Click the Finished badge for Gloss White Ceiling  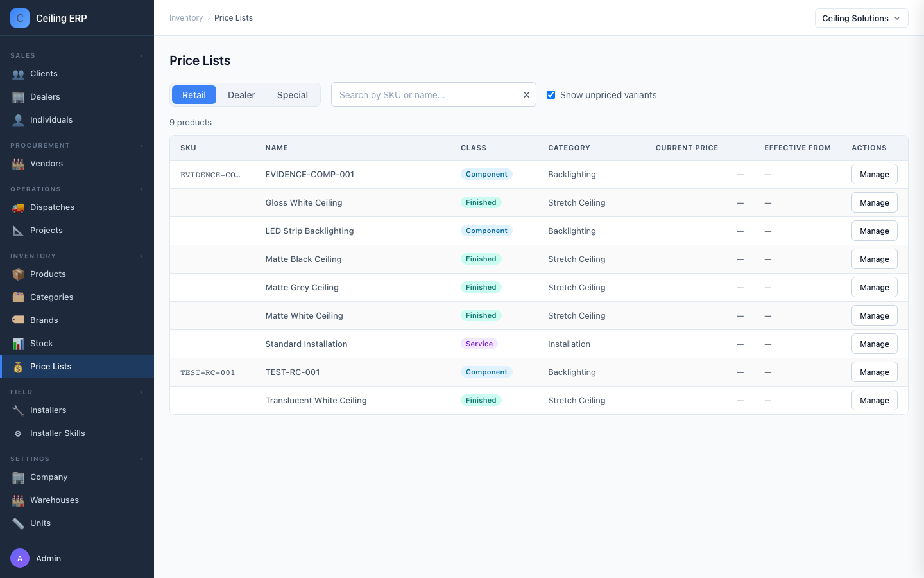(x=481, y=202)
